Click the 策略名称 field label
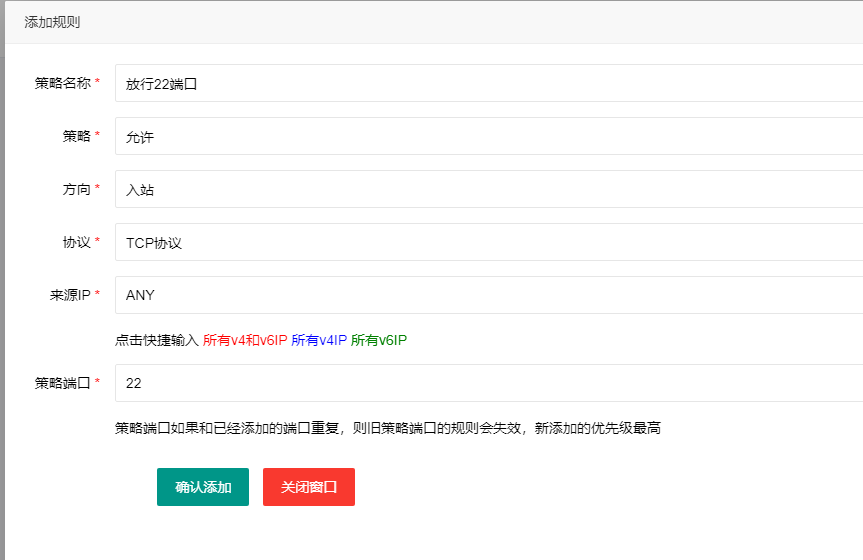 tap(63, 83)
